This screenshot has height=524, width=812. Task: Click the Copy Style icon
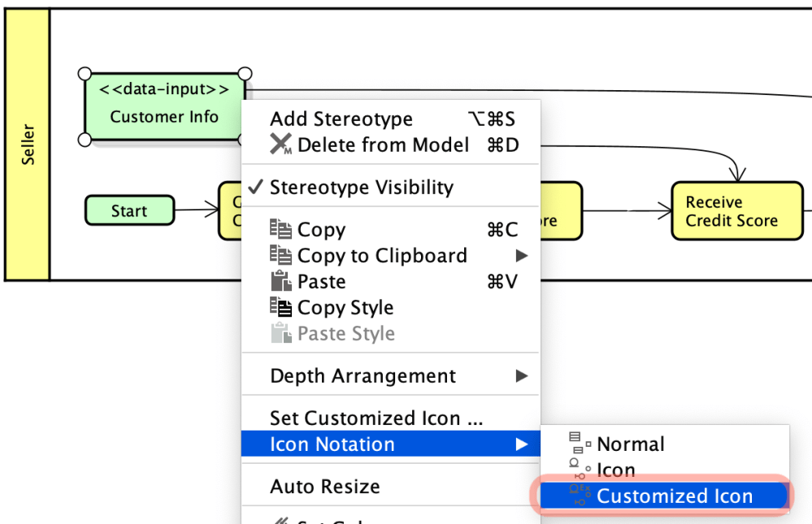[280, 307]
